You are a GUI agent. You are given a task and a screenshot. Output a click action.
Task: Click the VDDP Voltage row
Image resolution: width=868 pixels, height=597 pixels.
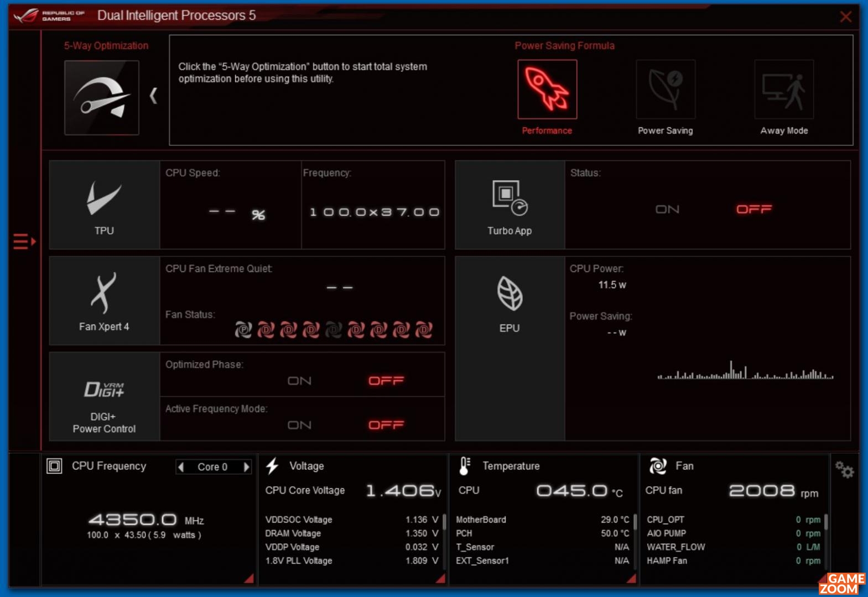point(352,547)
